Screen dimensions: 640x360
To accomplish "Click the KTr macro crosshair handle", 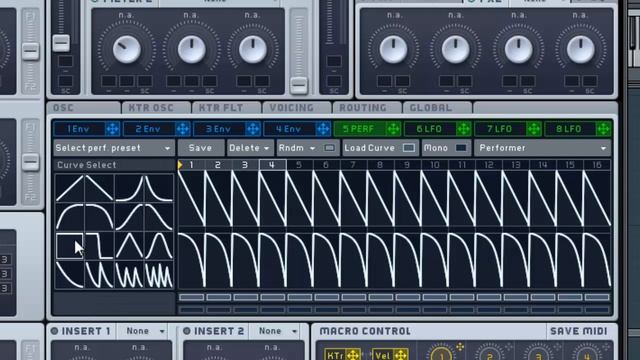I will coord(353,355).
